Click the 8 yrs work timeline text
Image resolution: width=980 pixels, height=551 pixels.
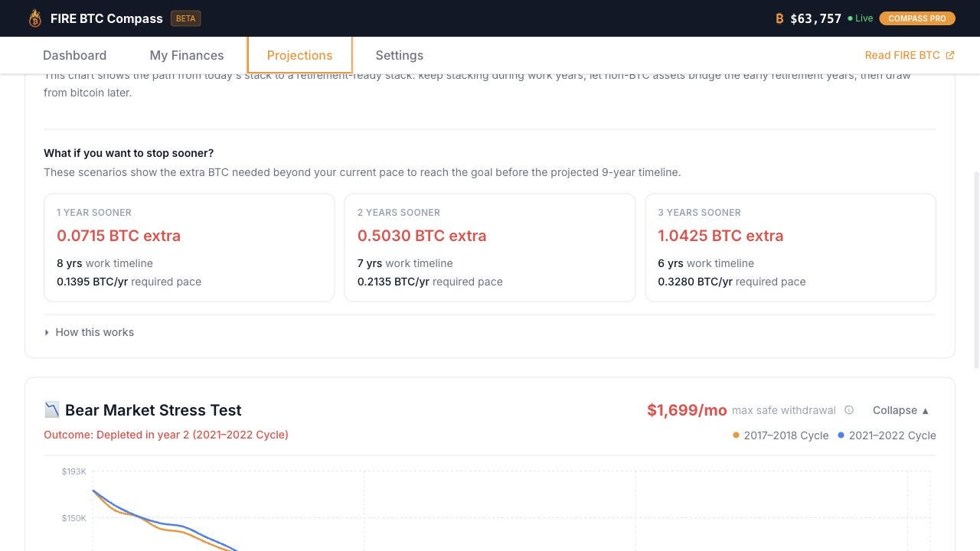pos(105,263)
